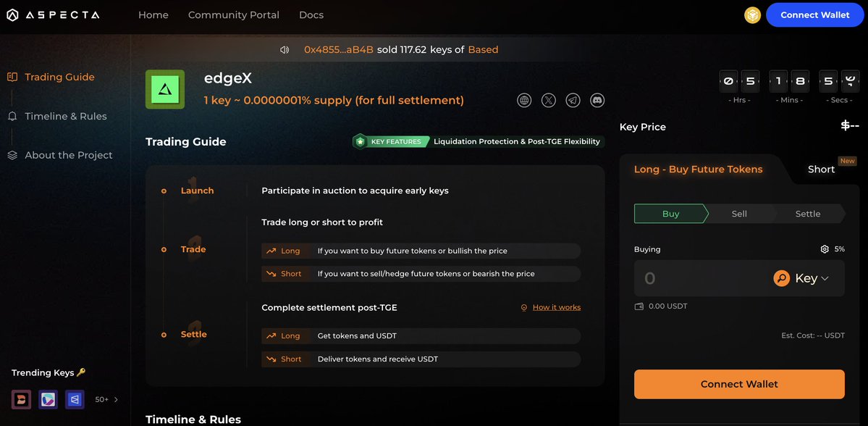
Task: Select the Sell step tab
Action: coord(739,214)
